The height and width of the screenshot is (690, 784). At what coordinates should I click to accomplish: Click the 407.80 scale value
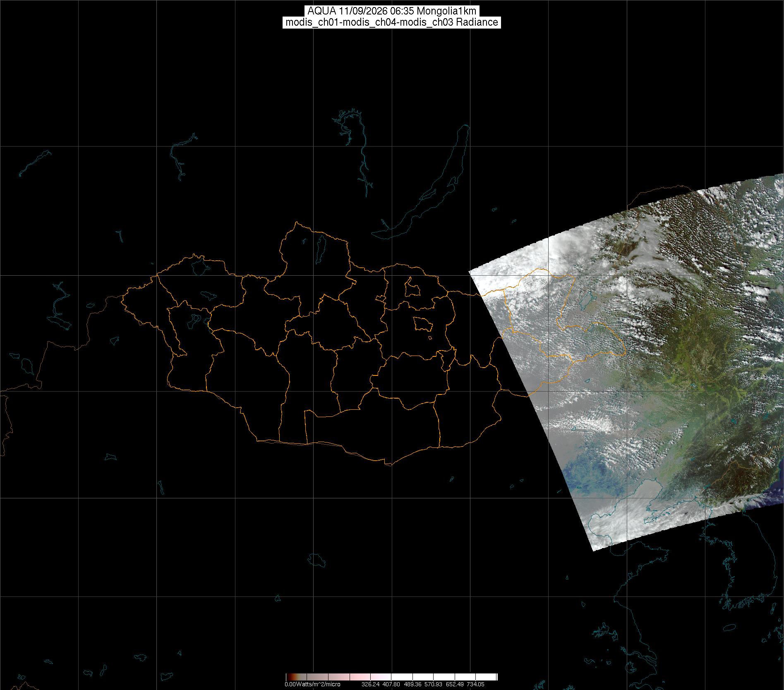(391, 685)
